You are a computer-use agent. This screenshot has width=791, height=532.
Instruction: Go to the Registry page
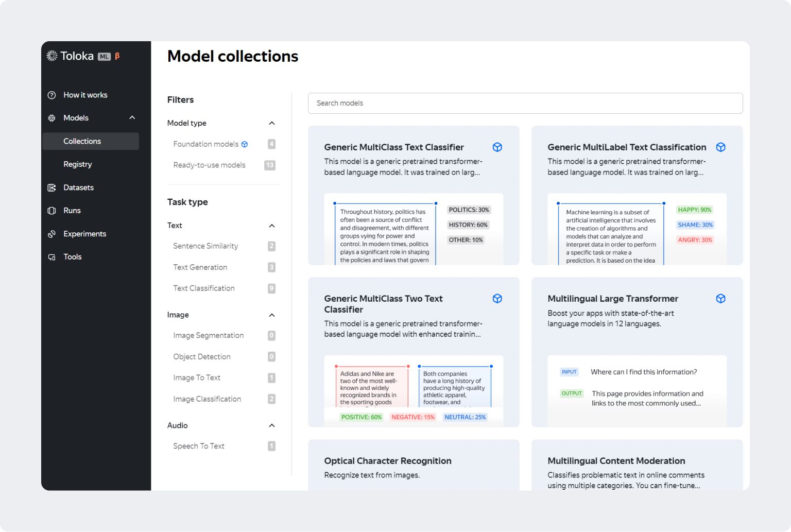pos(78,164)
